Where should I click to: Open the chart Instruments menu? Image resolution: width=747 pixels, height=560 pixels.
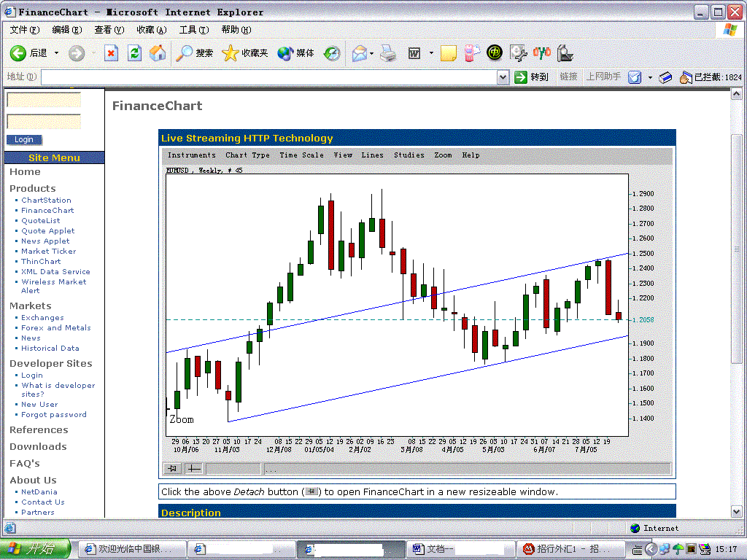192,155
